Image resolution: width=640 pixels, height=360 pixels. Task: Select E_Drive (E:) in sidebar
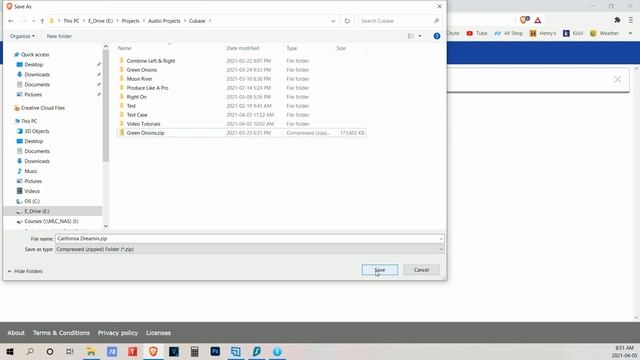tap(36, 211)
